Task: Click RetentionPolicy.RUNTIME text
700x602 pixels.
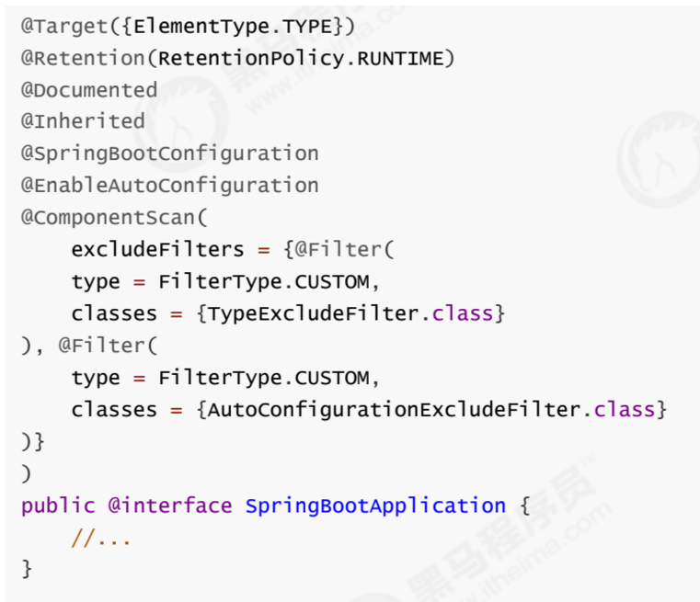Action: 301,58
